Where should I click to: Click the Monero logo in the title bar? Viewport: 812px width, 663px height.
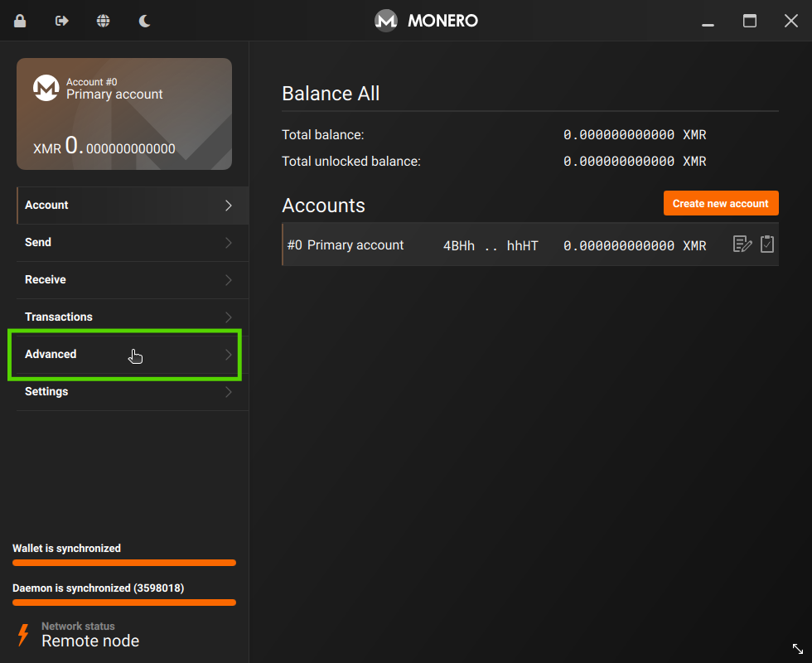pos(385,20)
